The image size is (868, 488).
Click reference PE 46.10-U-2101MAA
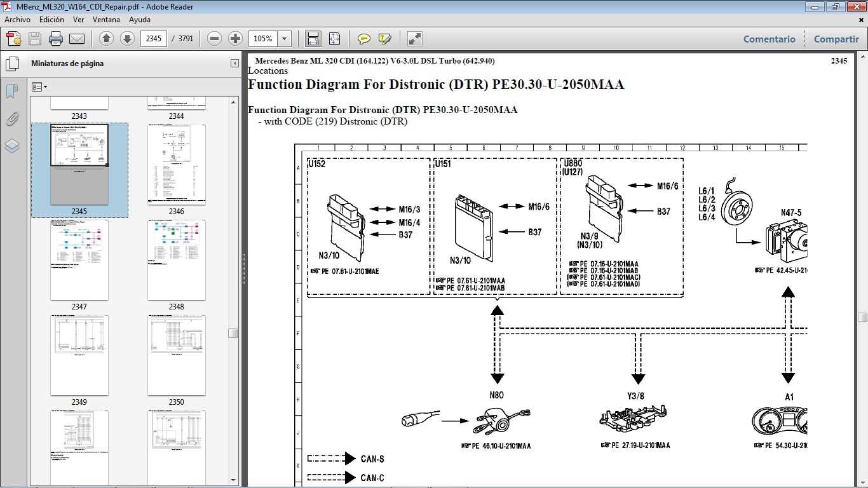[x=496, y=445]
